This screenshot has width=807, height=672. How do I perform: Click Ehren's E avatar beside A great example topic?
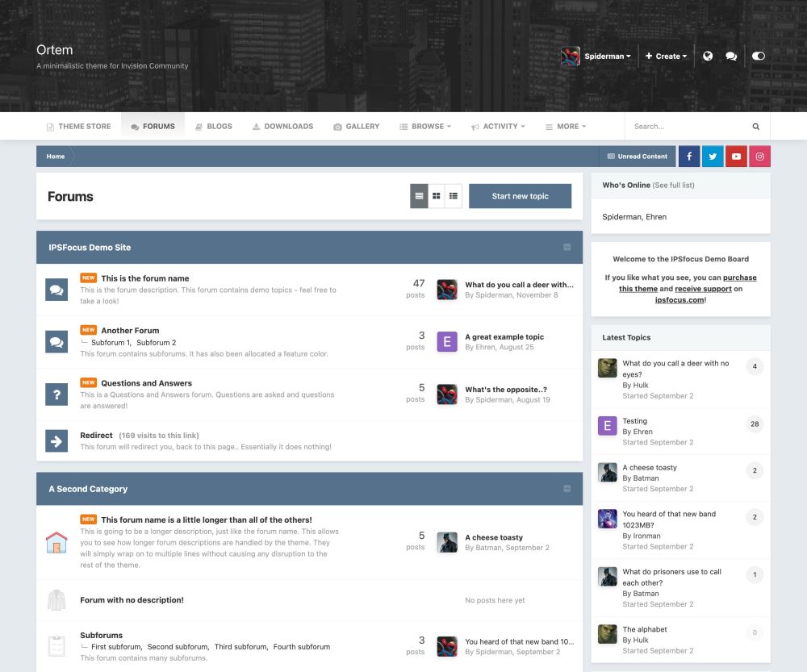(x=447, y=342)
